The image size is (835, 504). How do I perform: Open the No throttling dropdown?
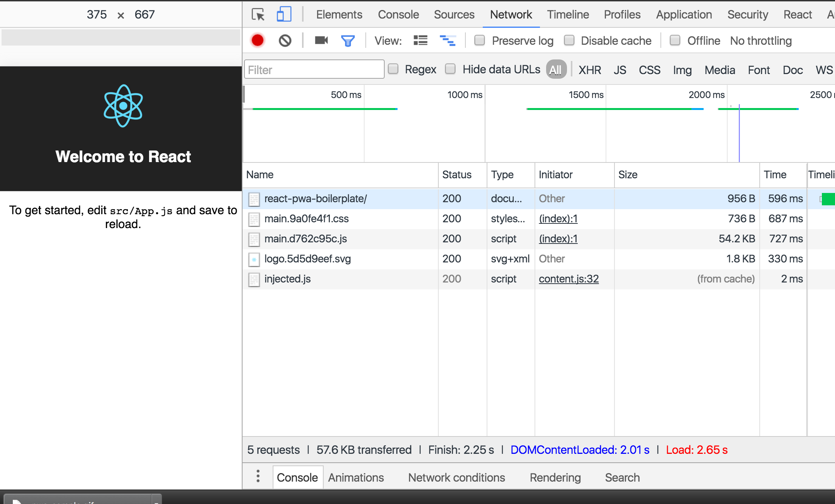pyautogui.click(x=761, y=41)
